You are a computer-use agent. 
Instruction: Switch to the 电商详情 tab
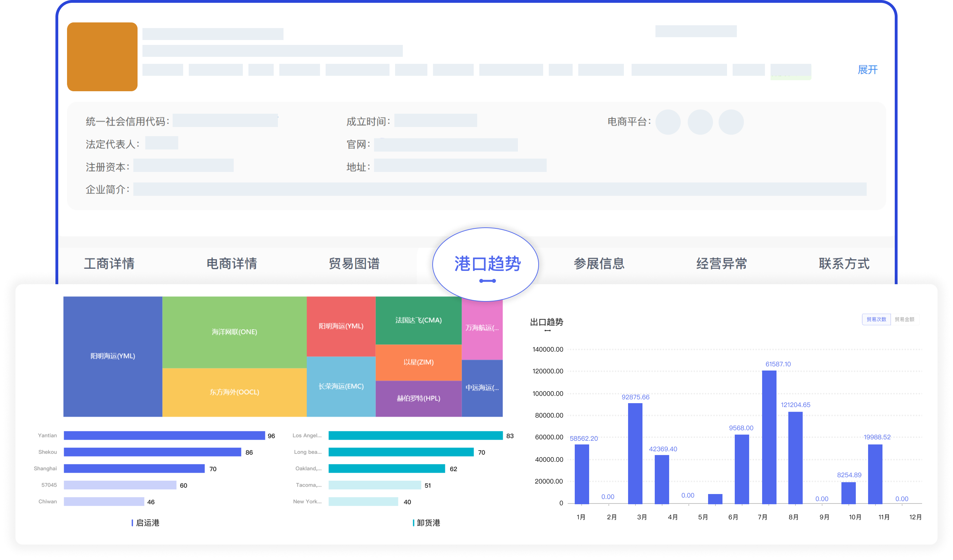(x=232, y=264)
